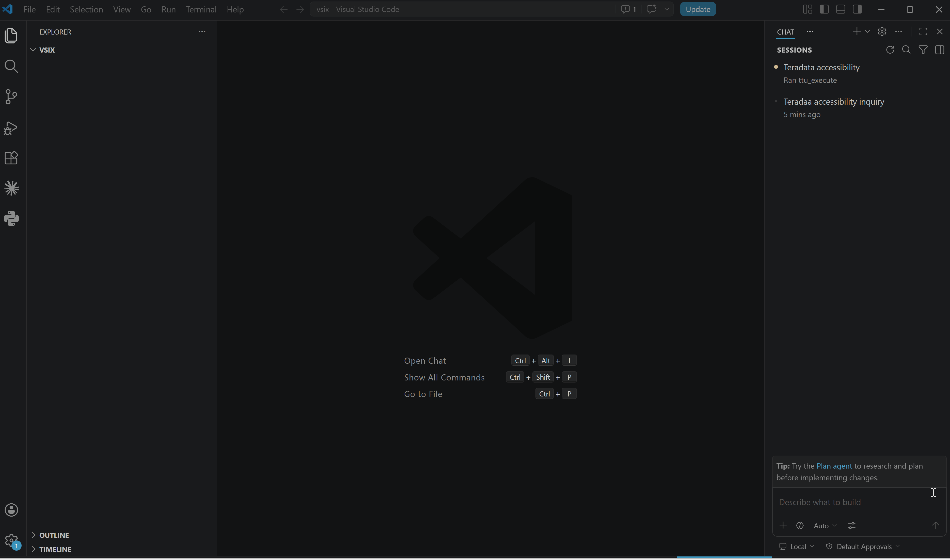This screenshot has height=560, width=950.
Task: Click the chat notification icon showing 1
Action: coord(628,9)
